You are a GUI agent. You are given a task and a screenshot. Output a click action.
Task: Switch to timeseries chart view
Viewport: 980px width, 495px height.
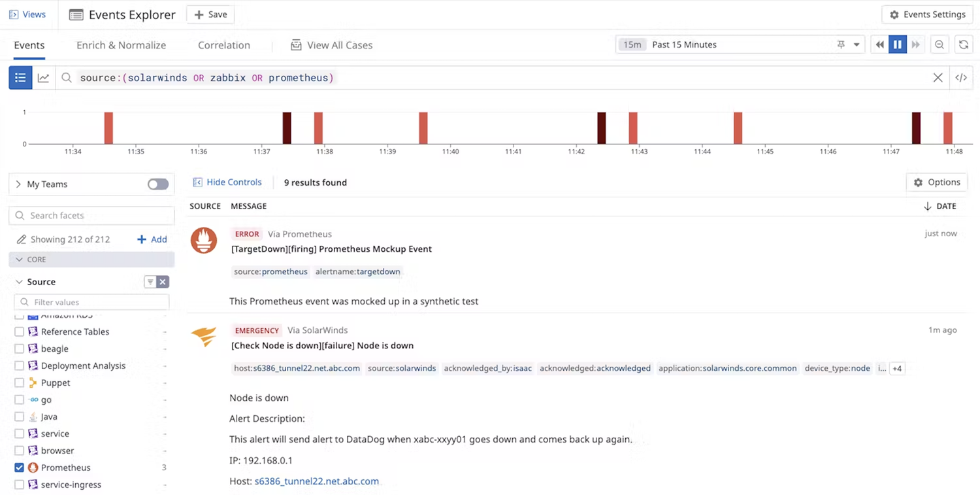point(43,78)
